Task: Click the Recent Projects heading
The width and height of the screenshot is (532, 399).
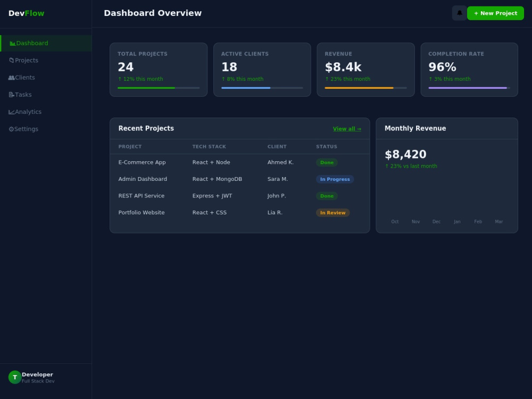Action: point(146,129)
